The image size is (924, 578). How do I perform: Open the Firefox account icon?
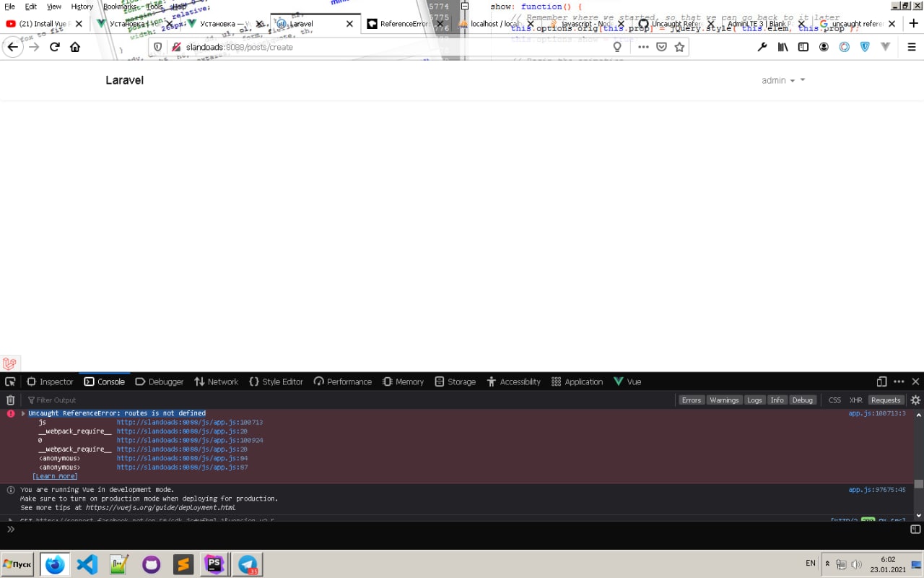click(x=824, y=47)
